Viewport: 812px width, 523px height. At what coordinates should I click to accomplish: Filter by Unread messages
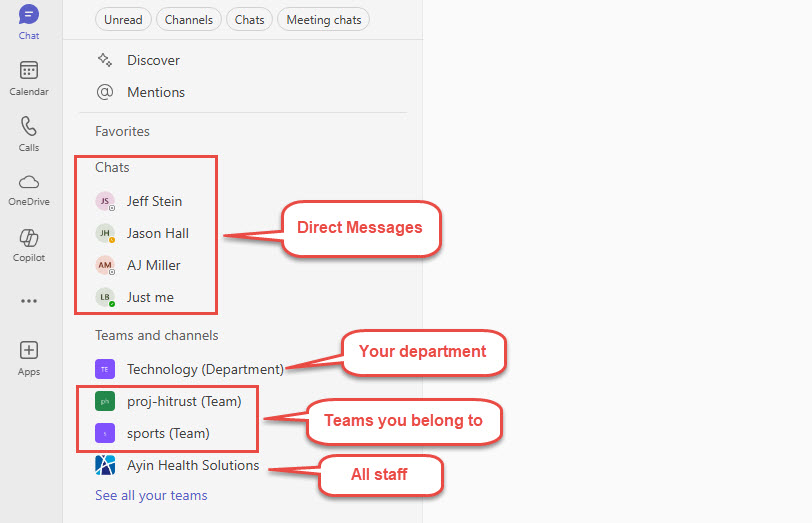click(123, 20)
